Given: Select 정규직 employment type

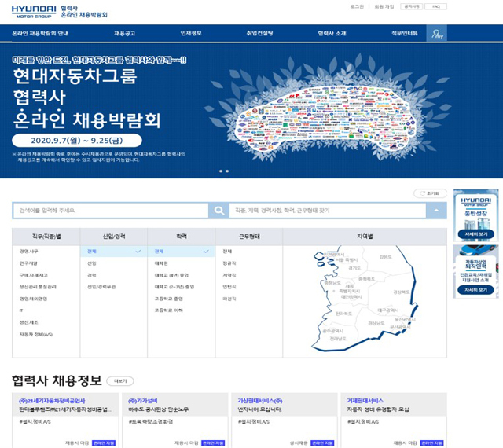Looking at the screenshot, I should (x=229, y=263).
